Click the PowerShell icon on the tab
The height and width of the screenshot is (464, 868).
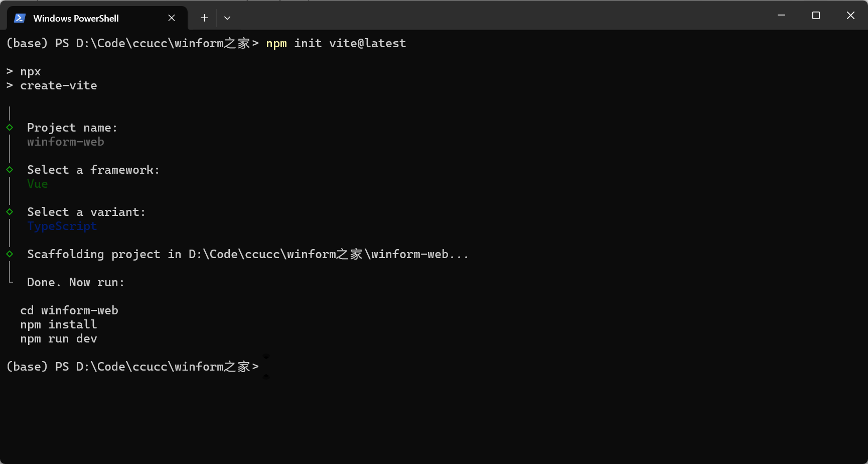[x=19, y=18]
